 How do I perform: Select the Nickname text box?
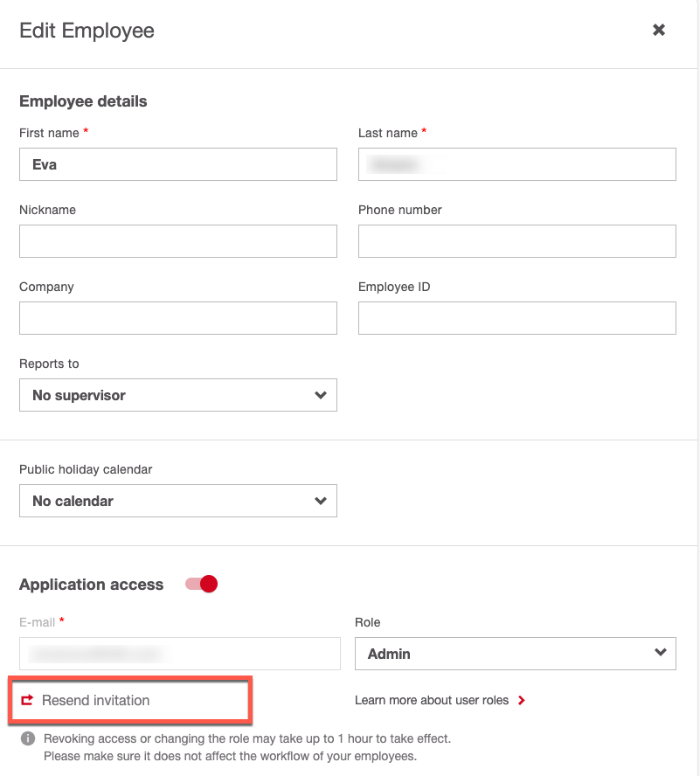tap(178, 241)
